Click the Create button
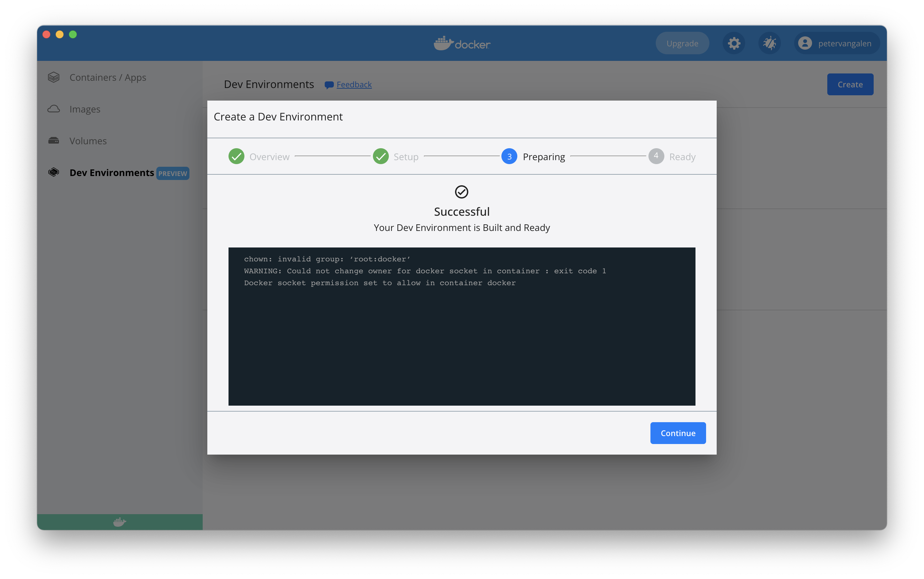This screenshot has width=924, height=579. pyautogui.click(x=850, y=84)
